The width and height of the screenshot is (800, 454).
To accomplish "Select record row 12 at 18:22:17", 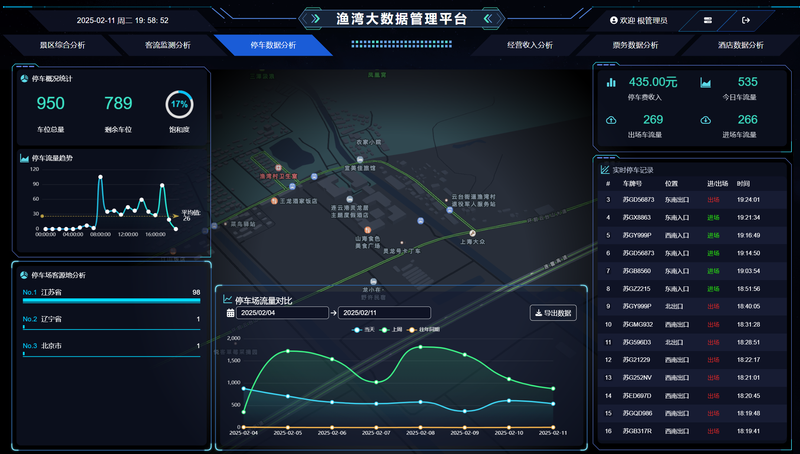I will pos(692,360).
